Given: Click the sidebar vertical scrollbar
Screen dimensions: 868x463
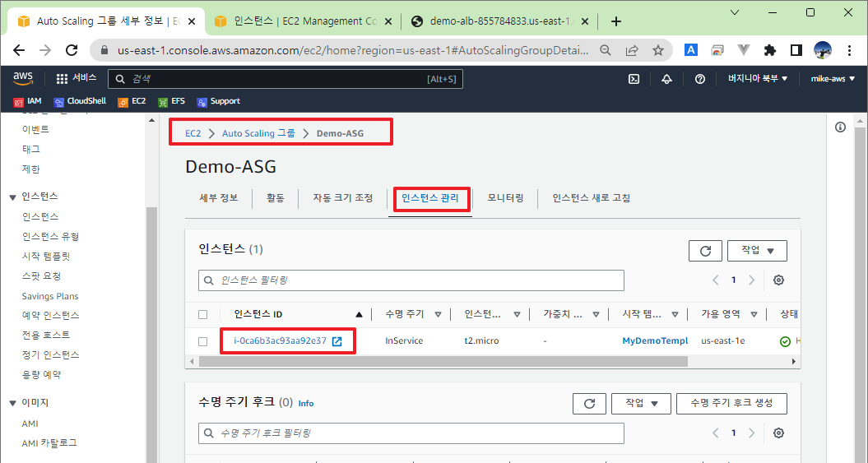Looking at the screenshot, I should 151,335.
